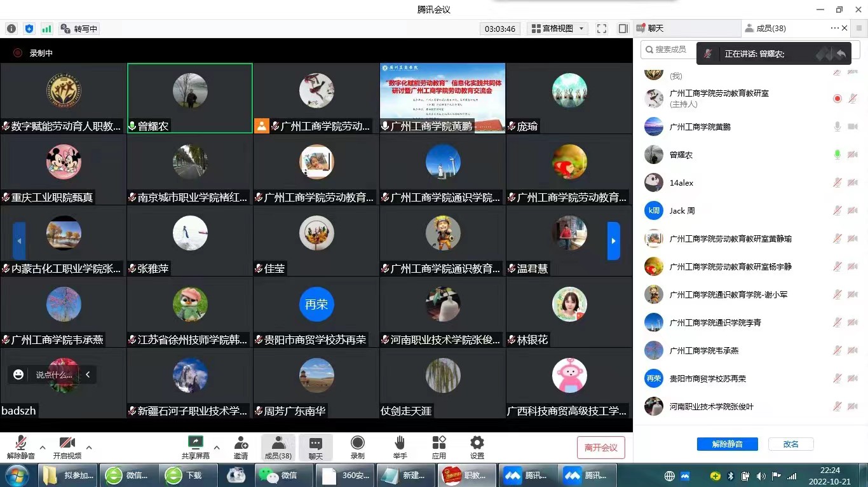Click the network signal bars icon
Screen dimensions: 868x487
(46, 29)
